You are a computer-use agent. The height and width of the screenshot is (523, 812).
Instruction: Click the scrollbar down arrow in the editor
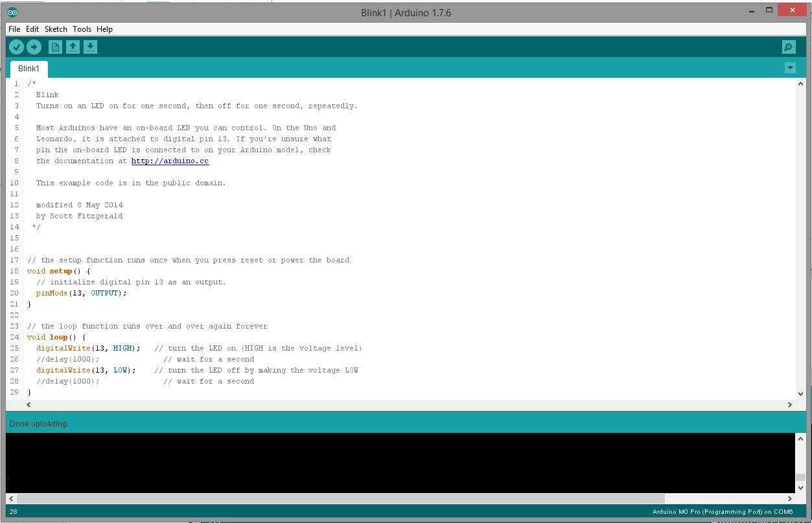pos(800,393)
